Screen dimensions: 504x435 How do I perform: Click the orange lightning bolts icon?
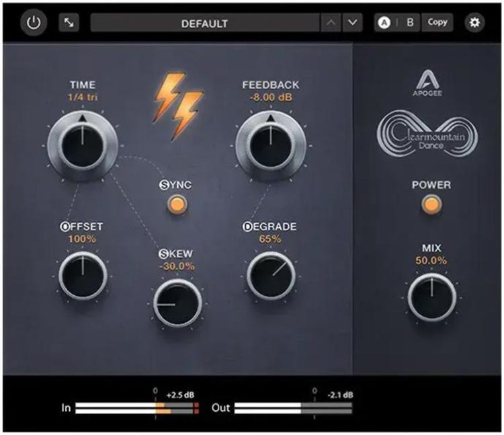(178, 106)
